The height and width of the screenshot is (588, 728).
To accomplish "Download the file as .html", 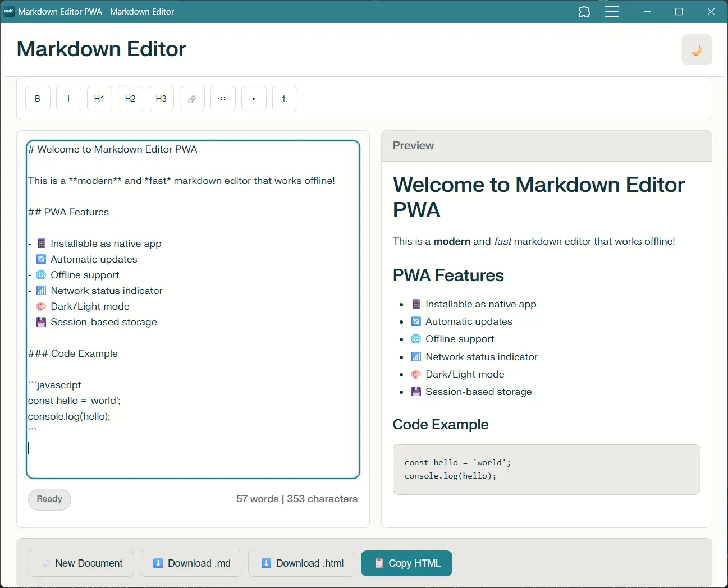I will pyautogui.click(x=301, y=563).
